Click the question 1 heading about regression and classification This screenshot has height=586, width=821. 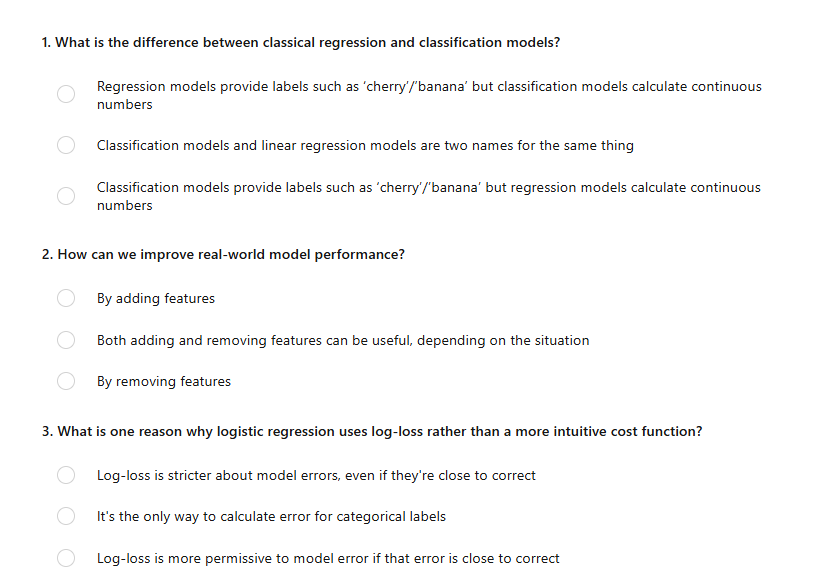pyautogui.click(x=301, y=43)
